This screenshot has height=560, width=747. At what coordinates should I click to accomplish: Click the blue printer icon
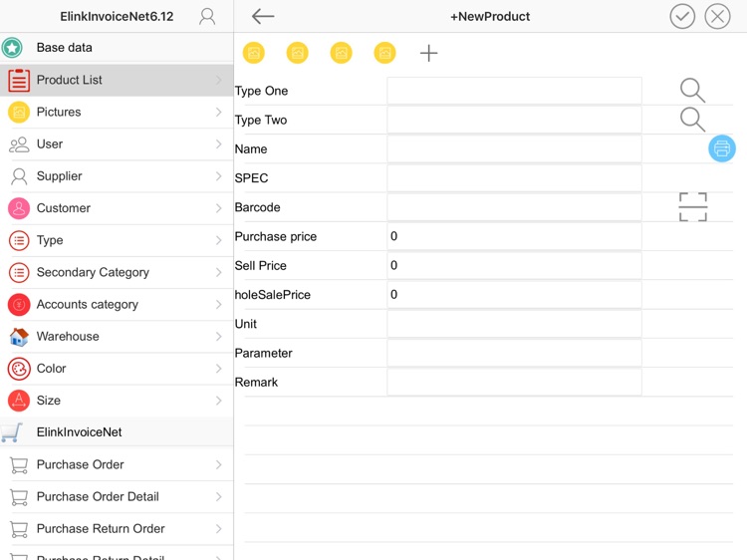tap(722, 148)
